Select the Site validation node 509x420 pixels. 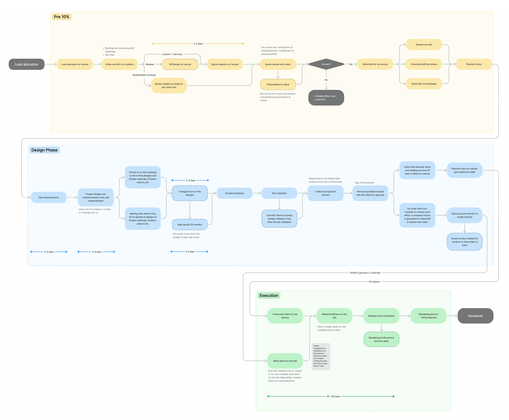(x=279, y=193)
